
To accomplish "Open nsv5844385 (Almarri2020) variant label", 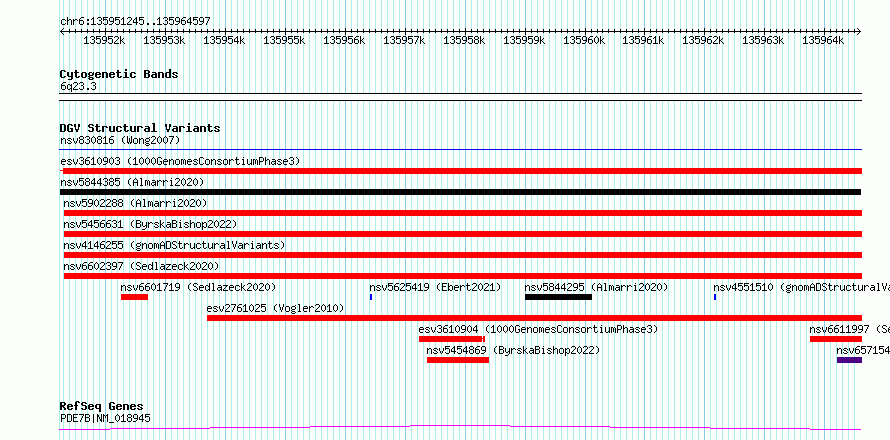I will 132,182.
